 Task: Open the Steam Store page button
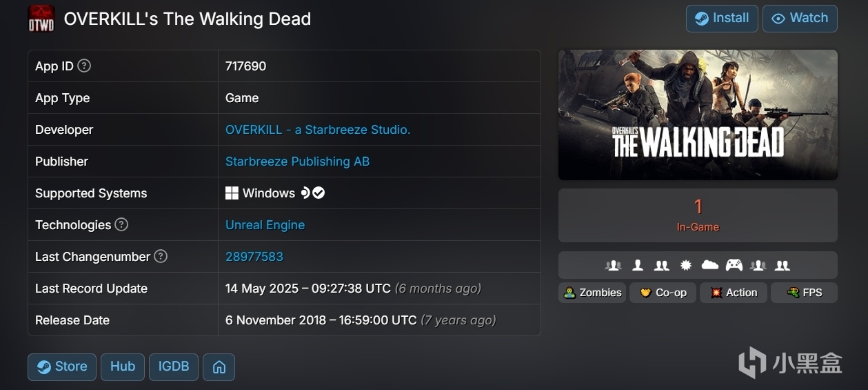tap(62, 367)
